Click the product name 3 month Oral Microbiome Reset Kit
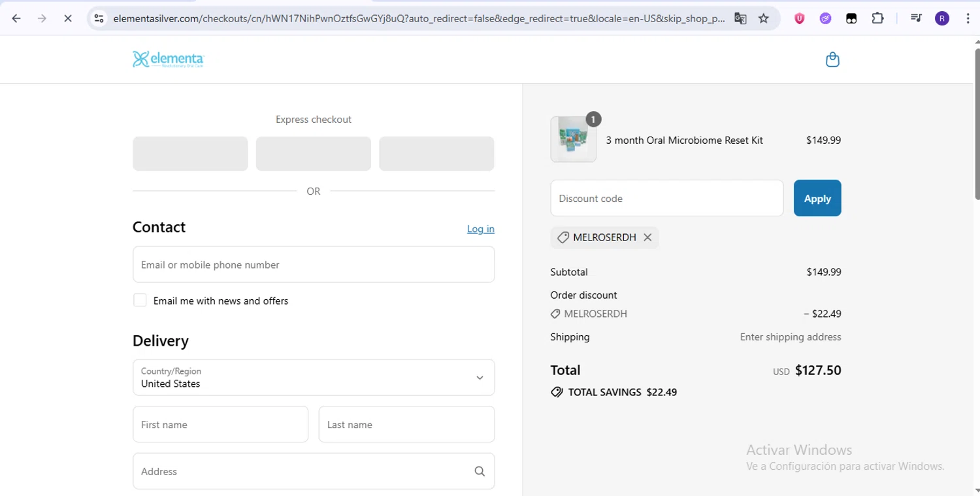Screen dimensions: 980x496 [x=685, y=140]
